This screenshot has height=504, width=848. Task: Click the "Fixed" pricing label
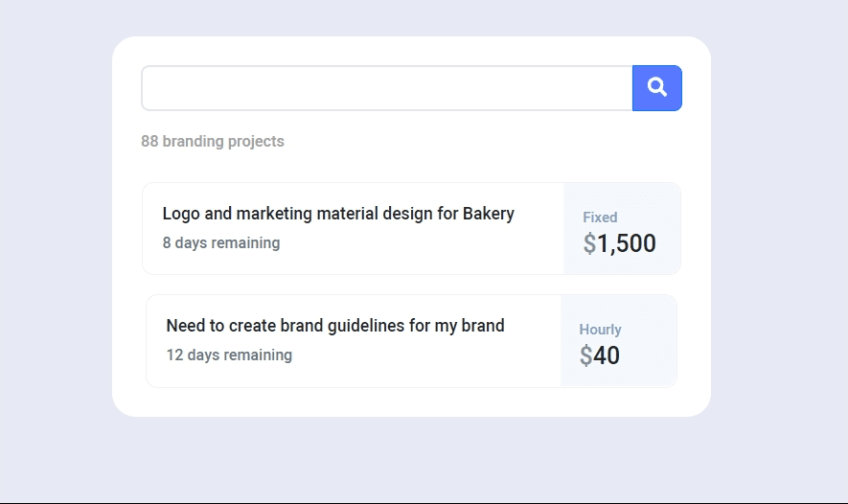(x=600, y=218)
